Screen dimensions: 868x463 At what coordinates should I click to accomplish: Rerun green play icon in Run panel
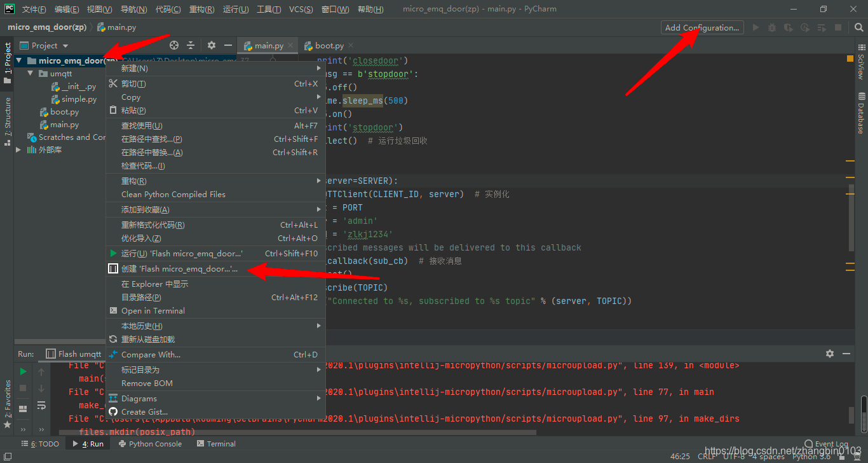pos(23,371)
